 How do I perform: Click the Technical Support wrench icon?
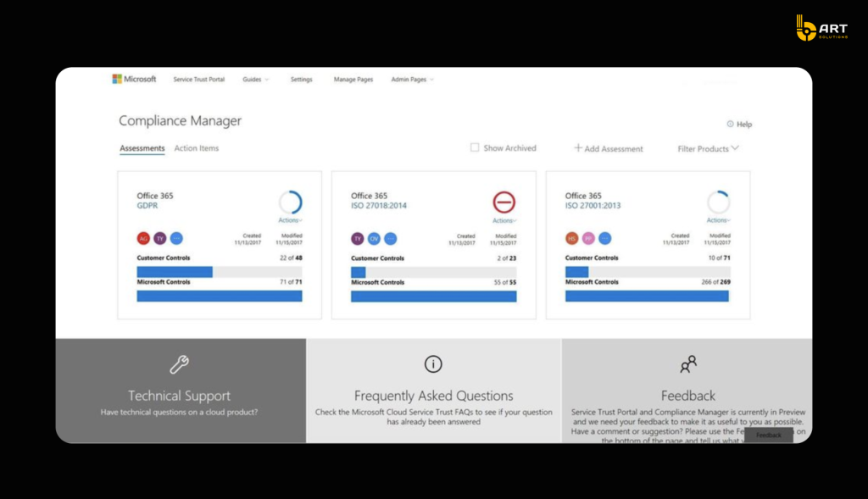tap(180, 364)
